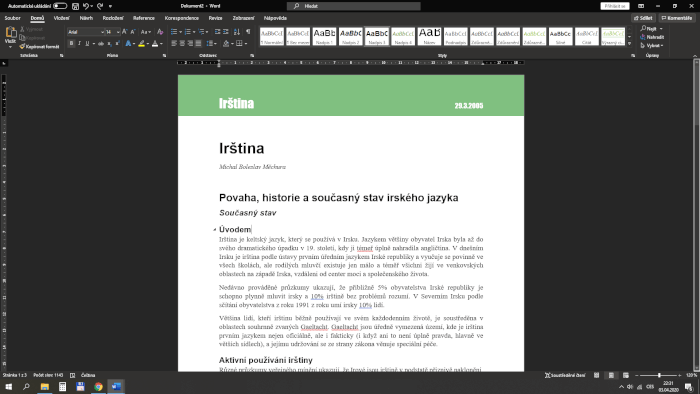Collapse the ribbon with chevron
The width and height of the screenshot is (700, 394).
(695, 56)
